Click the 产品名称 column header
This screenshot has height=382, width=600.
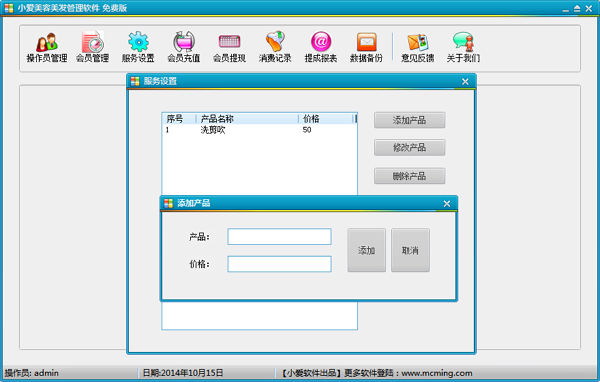point(247,119)
